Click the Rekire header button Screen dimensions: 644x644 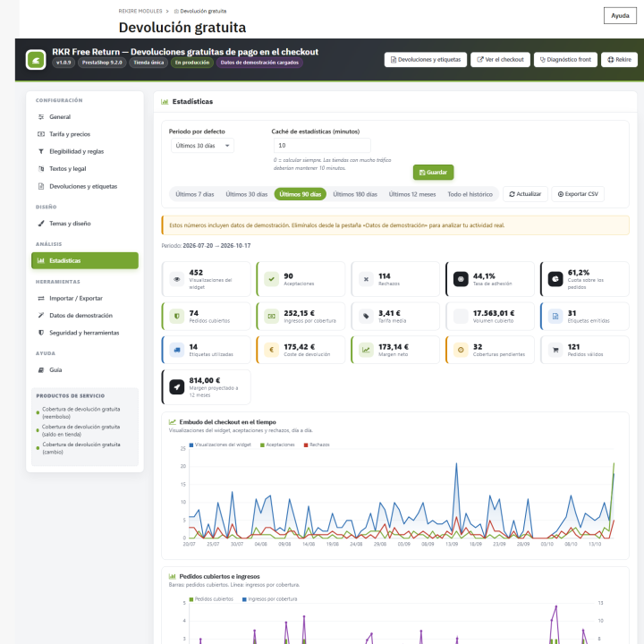pyautogui.click(x=619, y=60)
